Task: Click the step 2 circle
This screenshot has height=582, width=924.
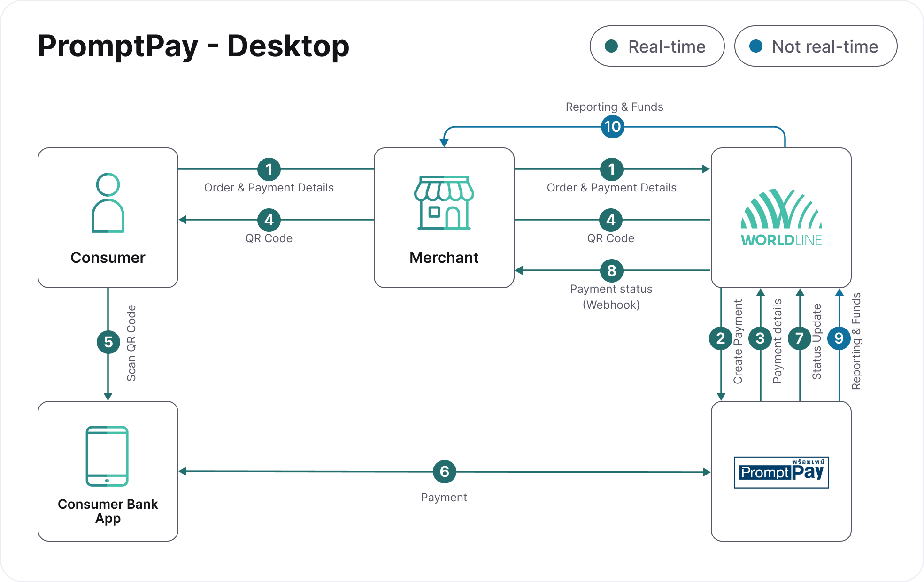Action: tap(721, 338)
